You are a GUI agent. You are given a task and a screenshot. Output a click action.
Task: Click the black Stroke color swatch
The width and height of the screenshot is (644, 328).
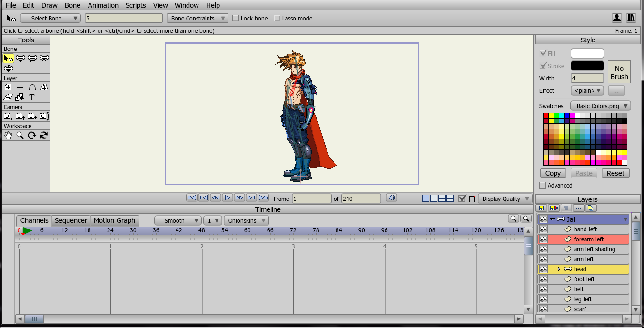[x=587, y=66]
